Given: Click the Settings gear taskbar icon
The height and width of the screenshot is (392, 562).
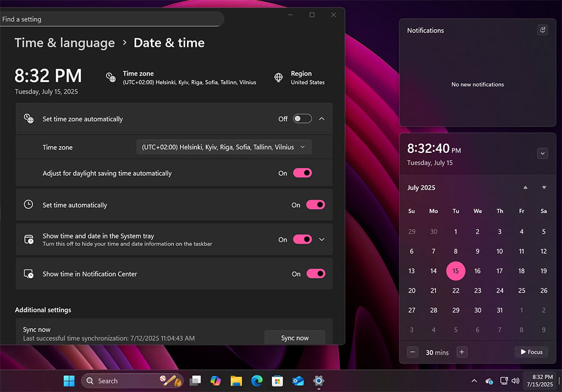Looking at the screenshot, I should (x=319, y=381).
